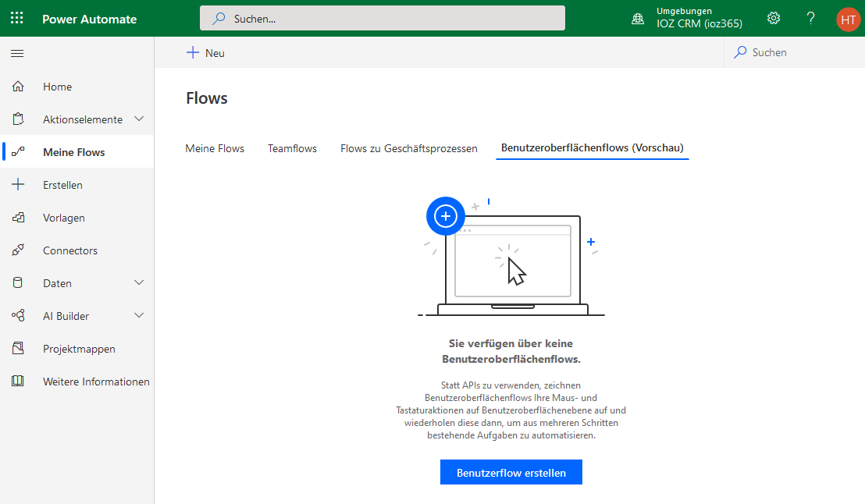
Task: Click the Meine Flows flow icon
Action: click(x=18, y=151)
